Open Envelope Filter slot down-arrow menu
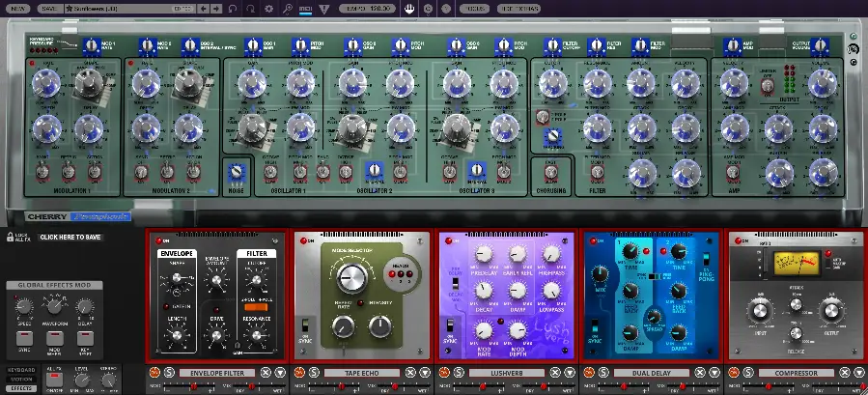The height and width of the screenshot is (395, 868). pyautogui.click(x=281, y=373)
